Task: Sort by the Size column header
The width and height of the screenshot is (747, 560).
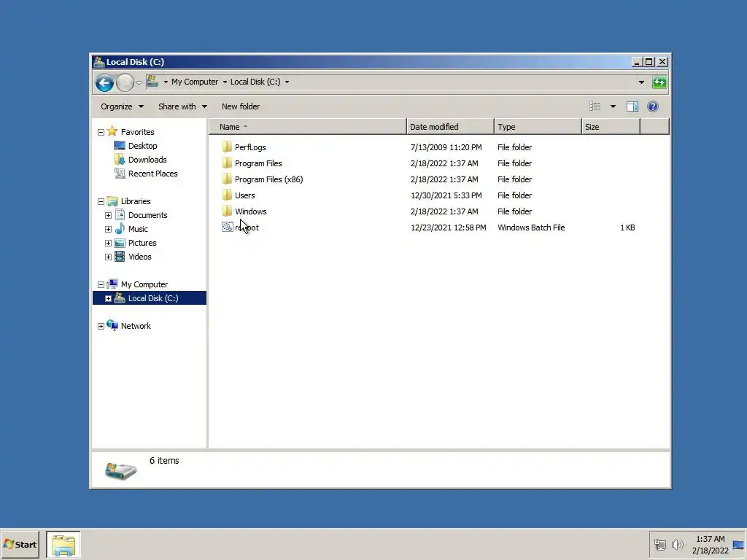Action: pos(611,127)
